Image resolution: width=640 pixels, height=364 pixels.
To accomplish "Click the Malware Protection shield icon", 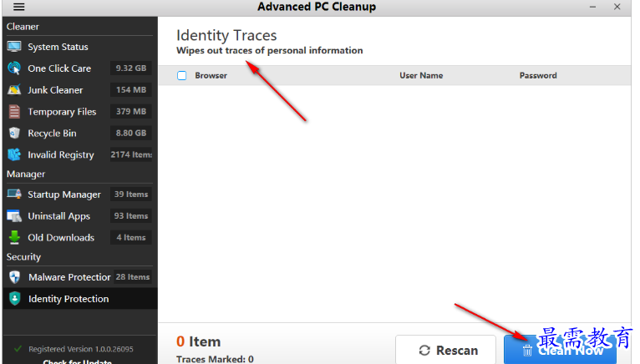I will (x=15, y=277).
